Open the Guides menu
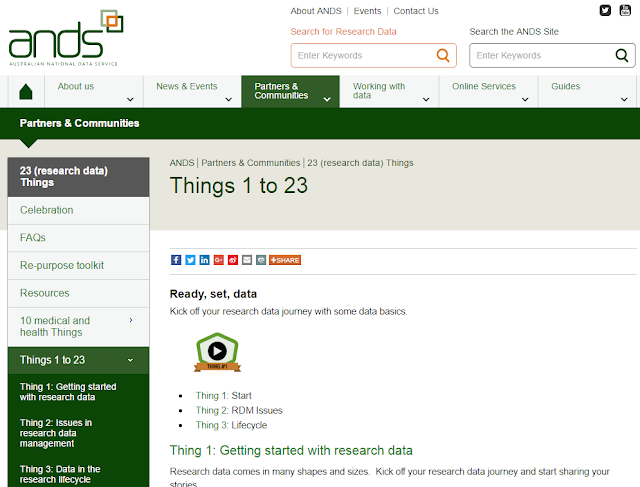Viewport: 640px width, 487px height. point(587,91)
